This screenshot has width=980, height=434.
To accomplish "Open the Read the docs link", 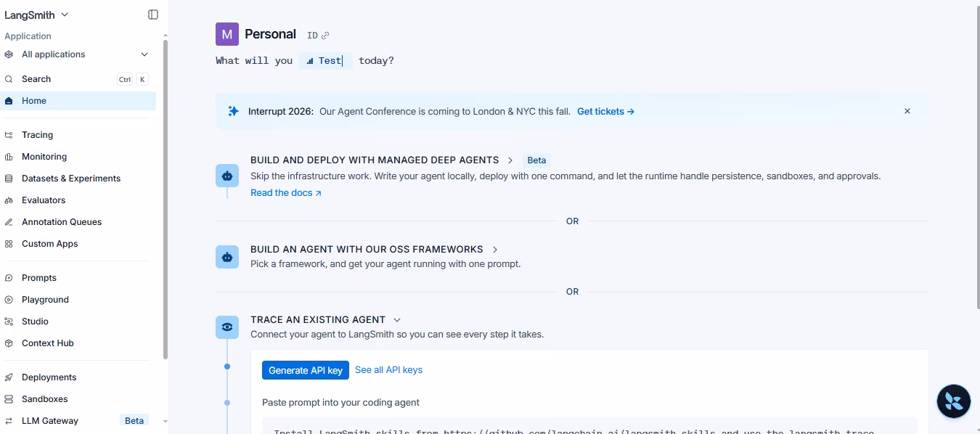I will 286,193.
